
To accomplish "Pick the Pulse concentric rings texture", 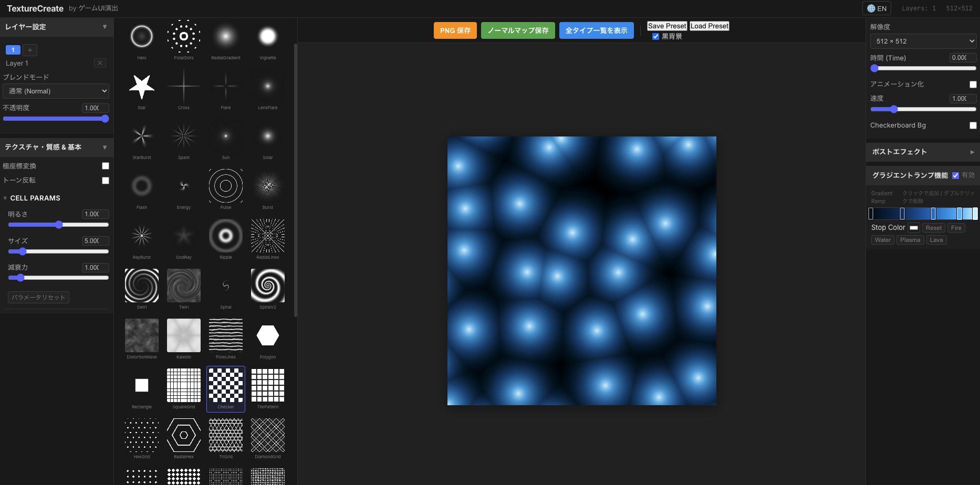I will [226, 186].
